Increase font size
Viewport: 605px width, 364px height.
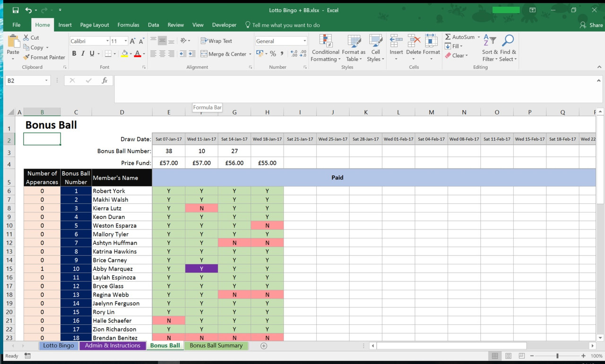133,41
